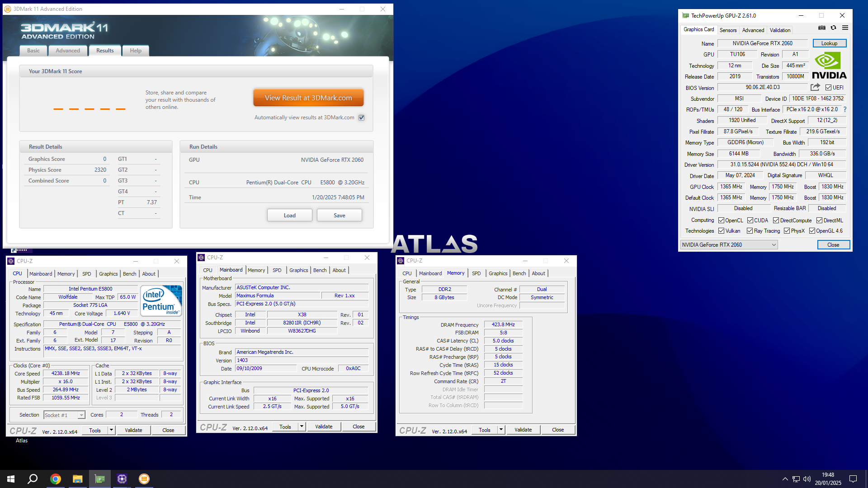Click Tools button in CPU-Z Memory window

(484, 430)
